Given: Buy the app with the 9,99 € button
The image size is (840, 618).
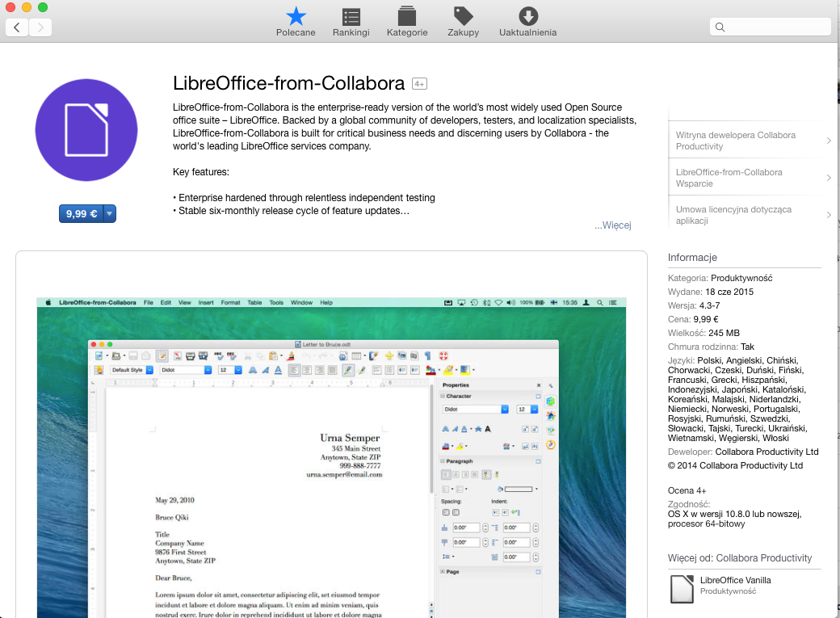Looking at the screenshot, I should 82,214.
